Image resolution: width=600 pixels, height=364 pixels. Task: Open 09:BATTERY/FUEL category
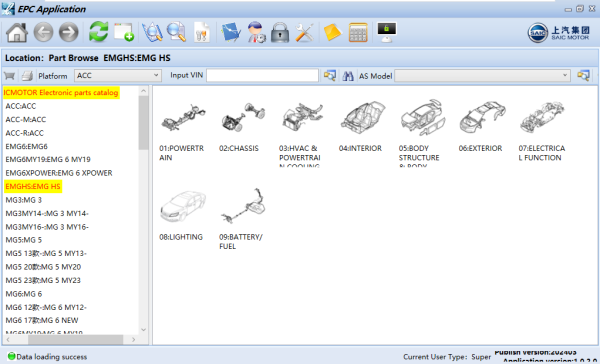(241, 219)
